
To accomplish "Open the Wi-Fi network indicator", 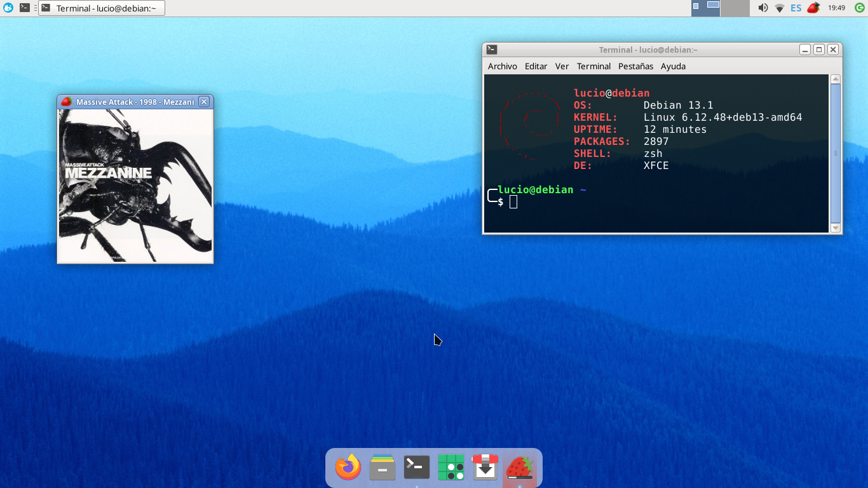I will pos(780,8).
